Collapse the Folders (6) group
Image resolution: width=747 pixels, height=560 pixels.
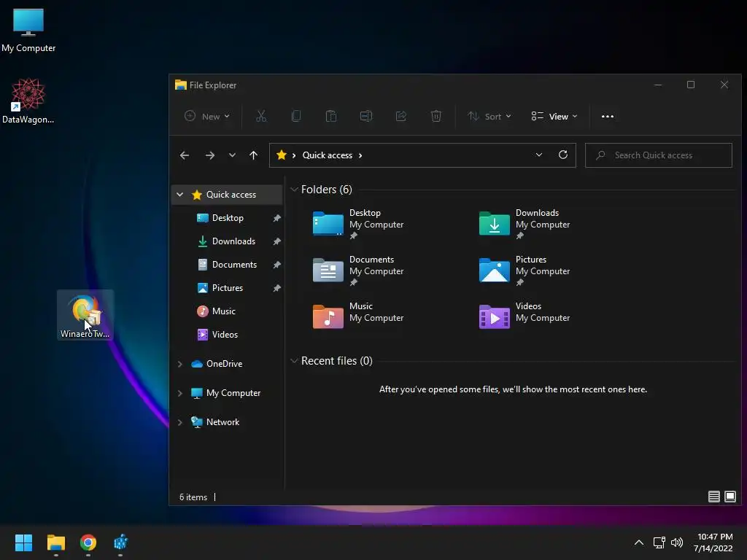[x=294, y=190]
